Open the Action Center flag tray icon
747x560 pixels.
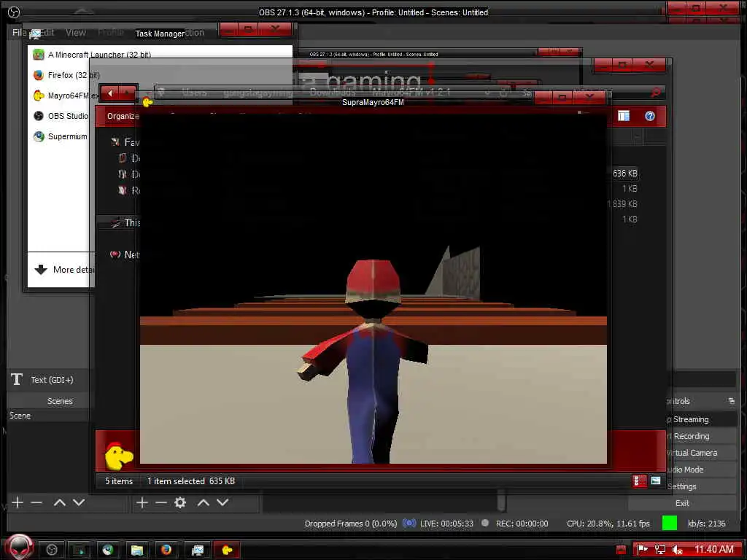point(643,550)
